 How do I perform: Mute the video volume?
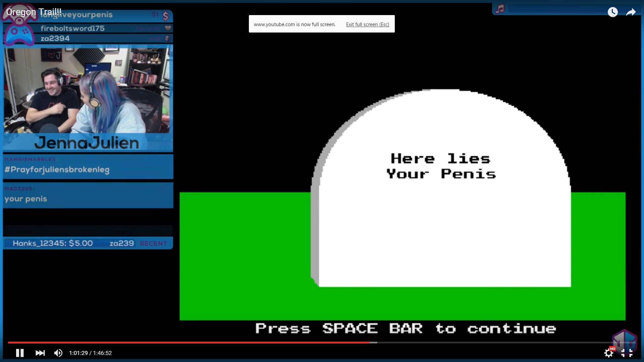[58, 353]
